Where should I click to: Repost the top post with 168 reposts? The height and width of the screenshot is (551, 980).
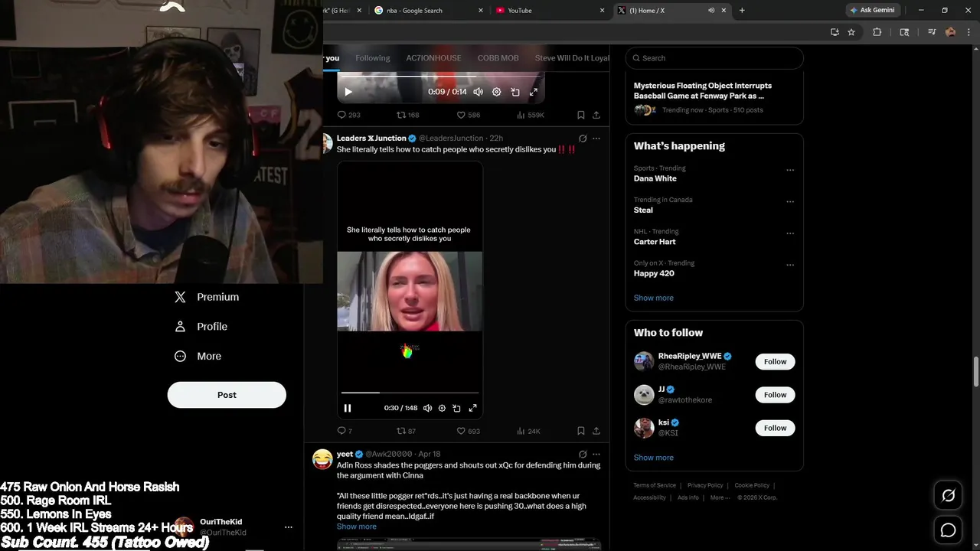coord(407,115)
